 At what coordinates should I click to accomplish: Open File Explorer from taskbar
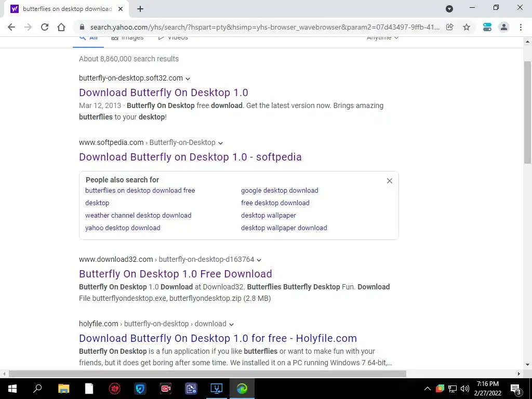coord(63,389)
